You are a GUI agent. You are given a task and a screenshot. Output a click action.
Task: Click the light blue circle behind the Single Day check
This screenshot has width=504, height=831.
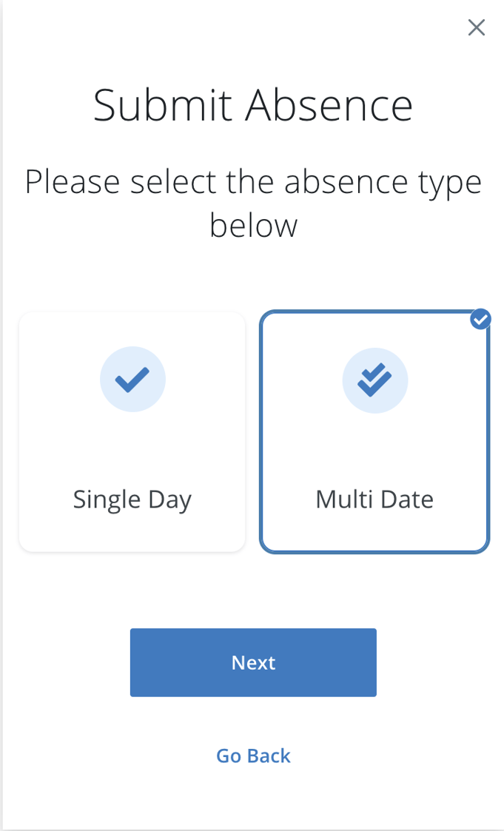132,379
